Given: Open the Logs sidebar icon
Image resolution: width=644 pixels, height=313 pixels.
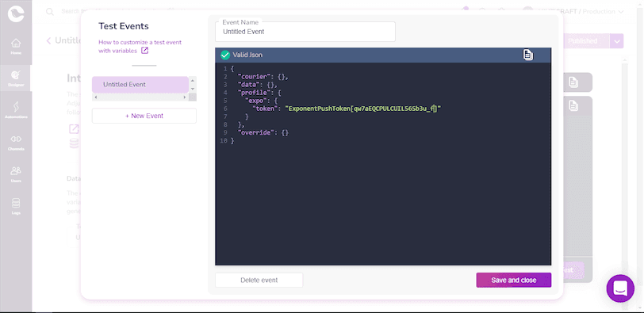Looking at the screenshot, I should [x=16, y=206].
